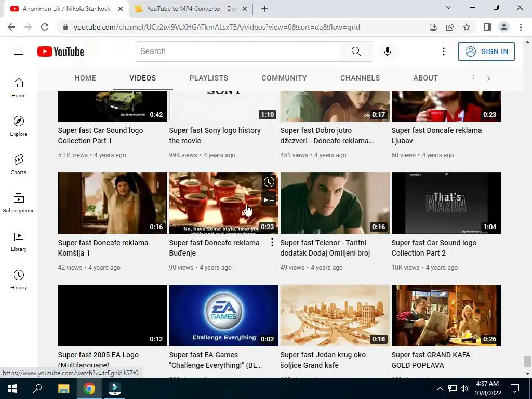
Task: Play the Jedan krug oko šoljice thumbnail
Action: pos(335,315)
